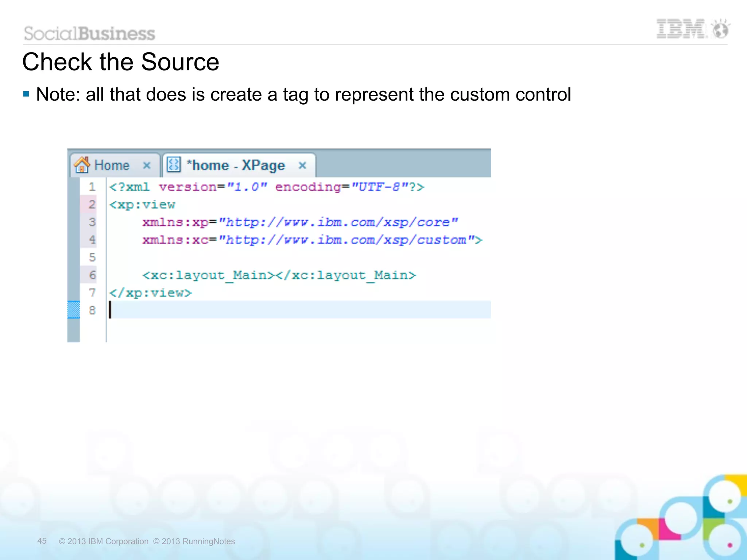Screen dimensions: 747x560
Task: Click line number 2 in gutter
Action: (x=92, y=205)
